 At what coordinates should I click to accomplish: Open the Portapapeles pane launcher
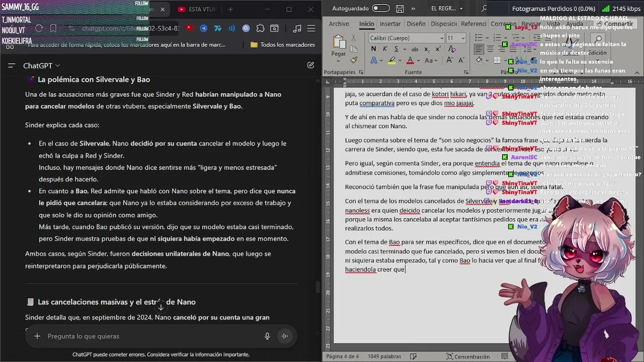click(x=362, y=72)
